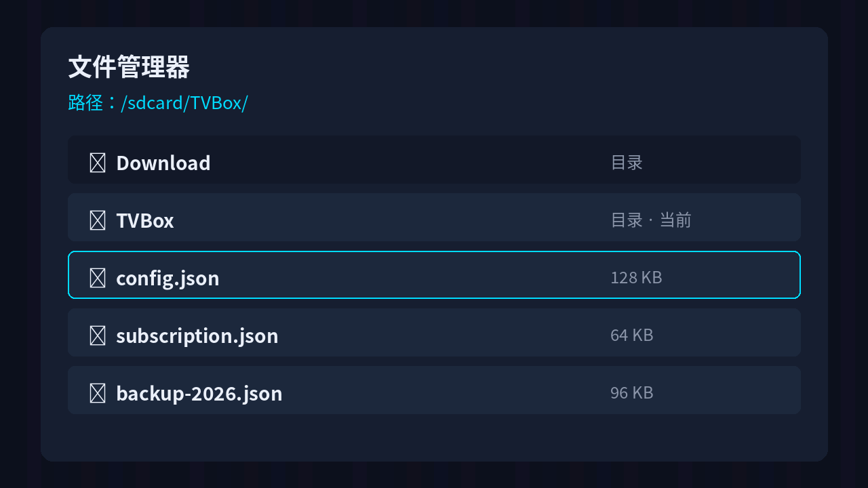Open the current TVBox directory row
Screen dimensions: 868x488
434,217
